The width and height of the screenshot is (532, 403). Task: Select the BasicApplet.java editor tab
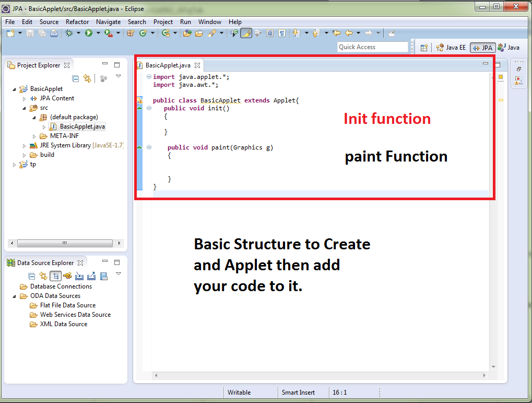[x=168, y=65]
